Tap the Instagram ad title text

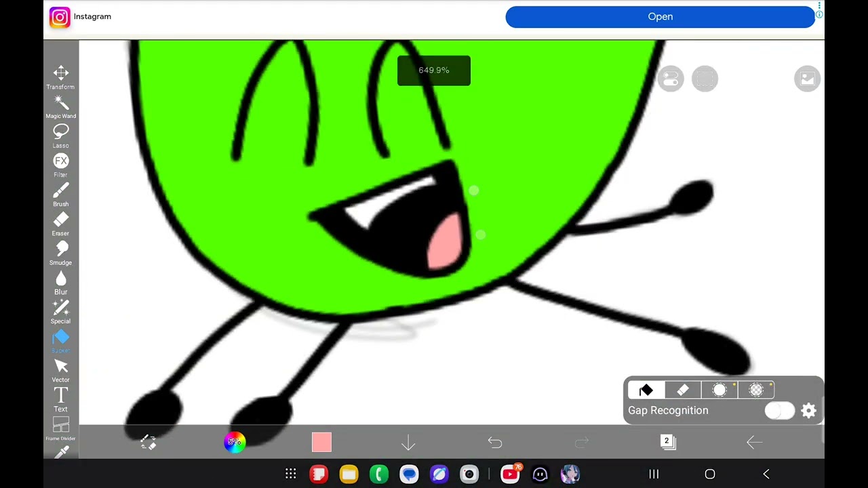pyautogui.click(x=92, y=16)
